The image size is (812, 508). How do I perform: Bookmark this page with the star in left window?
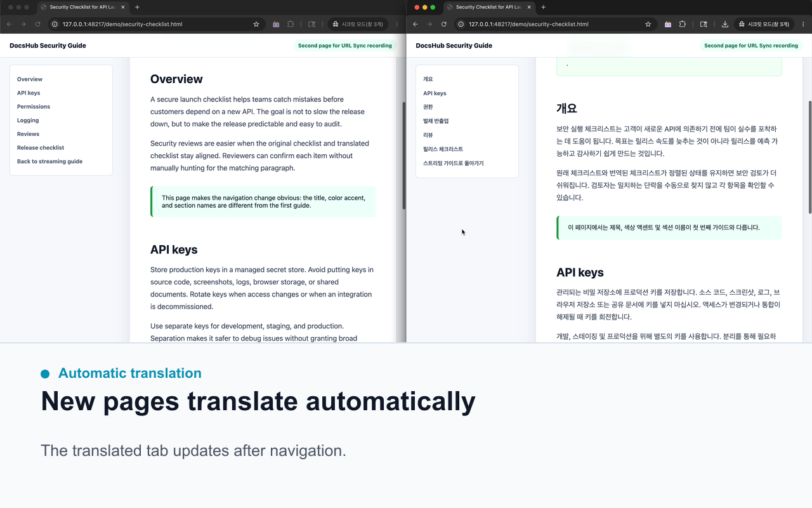click(256, 24)
